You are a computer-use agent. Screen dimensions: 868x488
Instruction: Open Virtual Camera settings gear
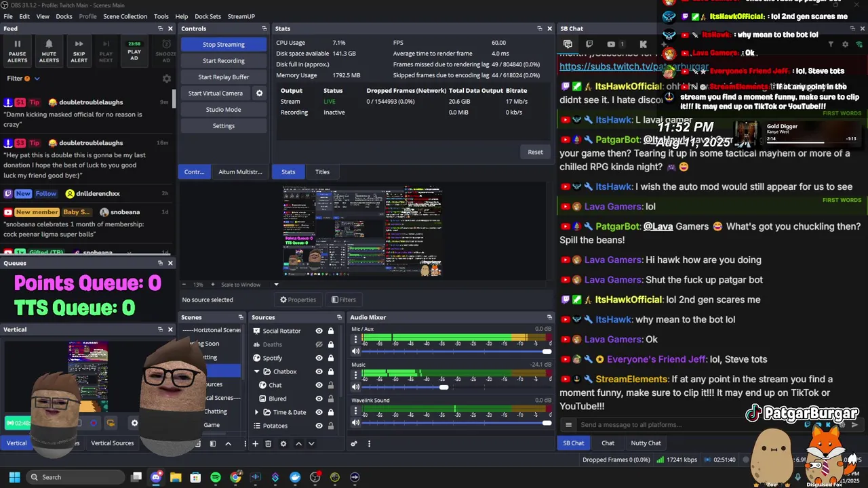click(259, 93)
